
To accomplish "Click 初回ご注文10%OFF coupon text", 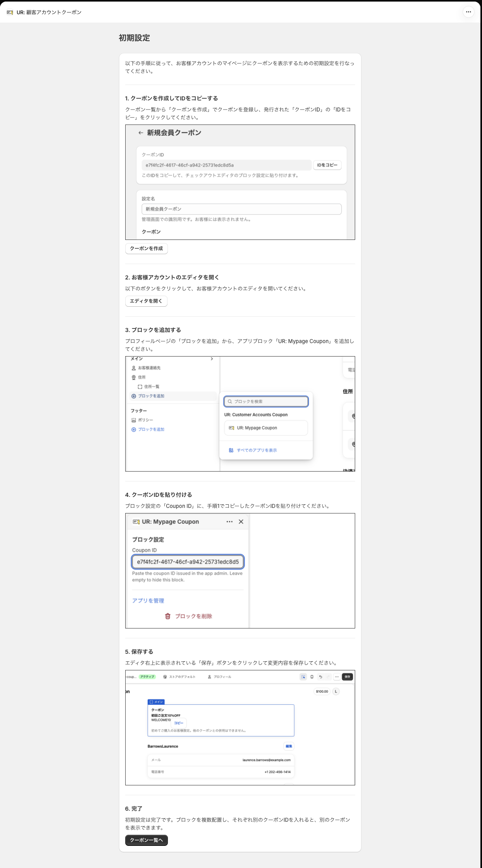I will click(x=166, y=715).
